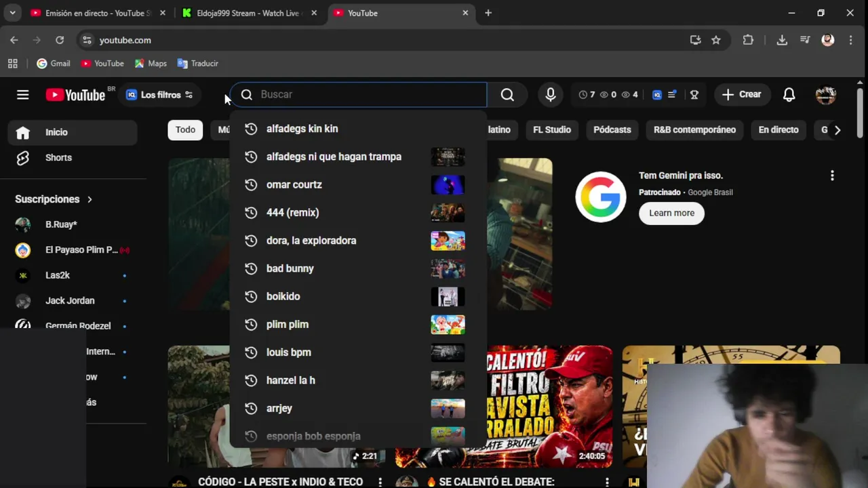Select the plim plim suggestion thumbnail
The width and height of the screenshot is (868, 488).
point(448,325)
